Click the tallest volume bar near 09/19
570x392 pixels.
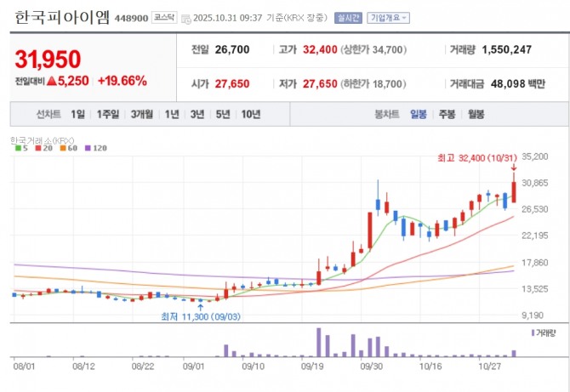click(x=319, y=342)
